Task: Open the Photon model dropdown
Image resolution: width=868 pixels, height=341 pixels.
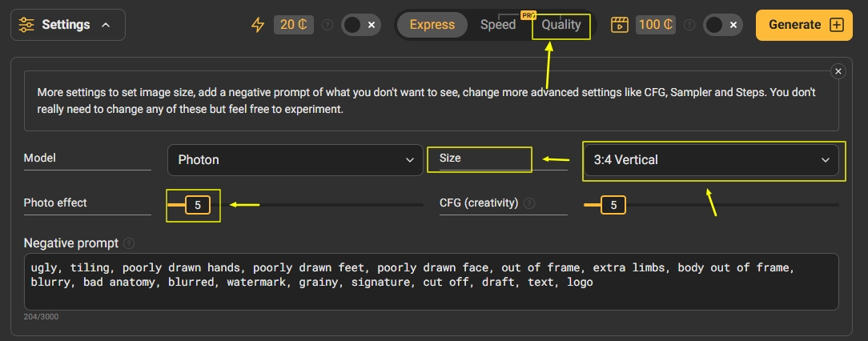Action: click(295, 160)
